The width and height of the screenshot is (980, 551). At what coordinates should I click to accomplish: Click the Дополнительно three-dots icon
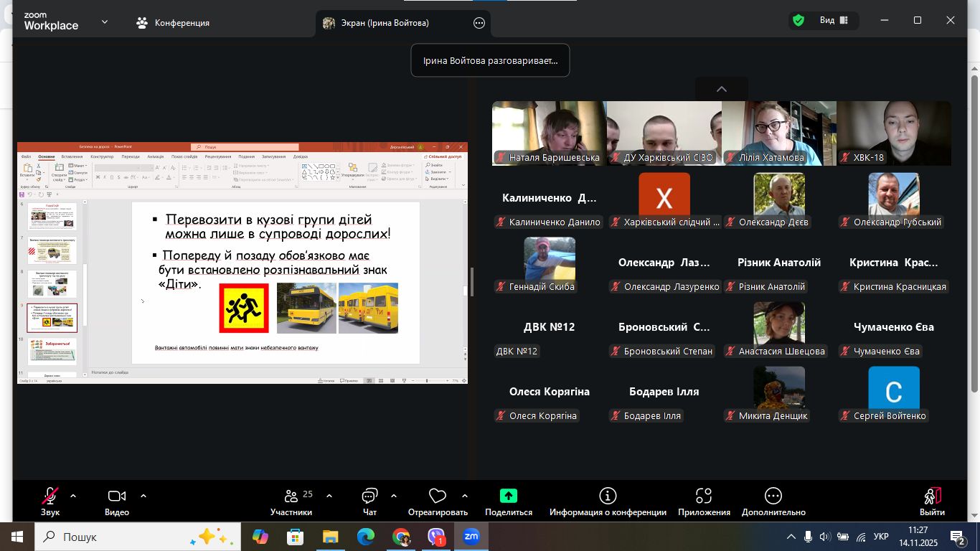pos(773,496)
